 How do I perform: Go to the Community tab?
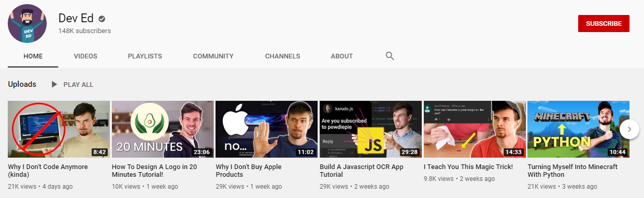pos(213,56)
